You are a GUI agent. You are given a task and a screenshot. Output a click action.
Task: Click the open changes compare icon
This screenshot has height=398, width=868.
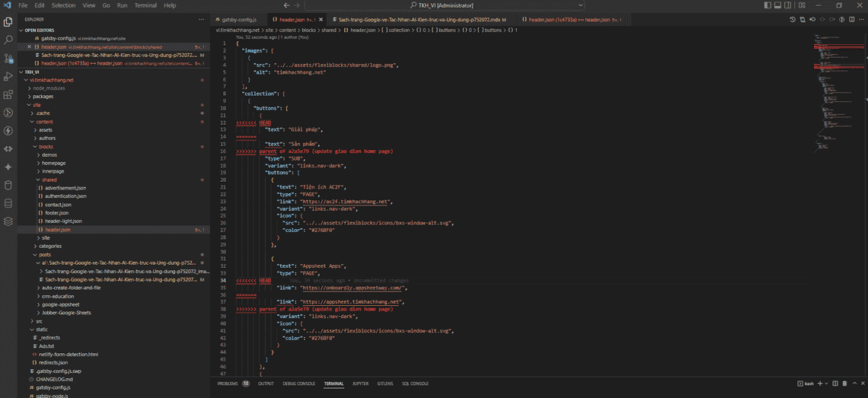803,19
